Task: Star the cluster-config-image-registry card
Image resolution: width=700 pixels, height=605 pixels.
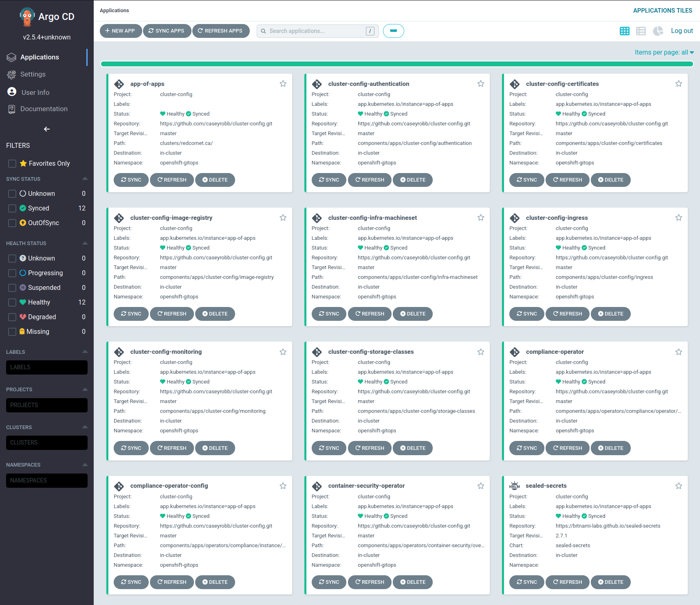Action: coord(283,217)
